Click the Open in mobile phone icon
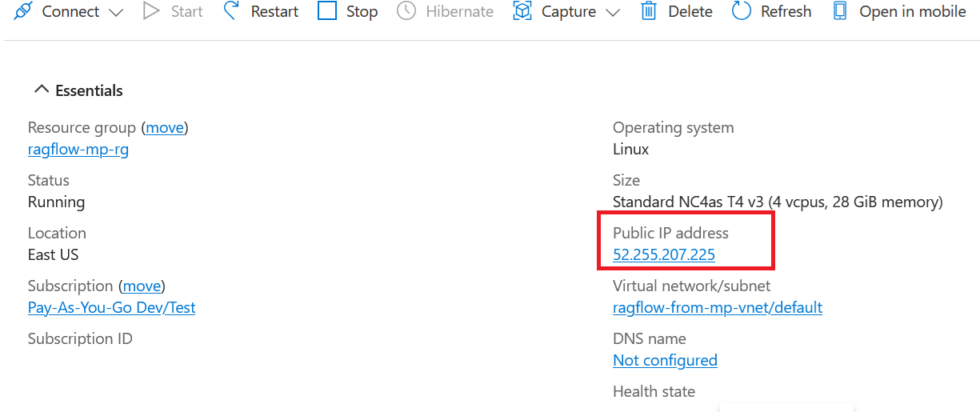This screenshot has height=412, width=980. point(840,11)
